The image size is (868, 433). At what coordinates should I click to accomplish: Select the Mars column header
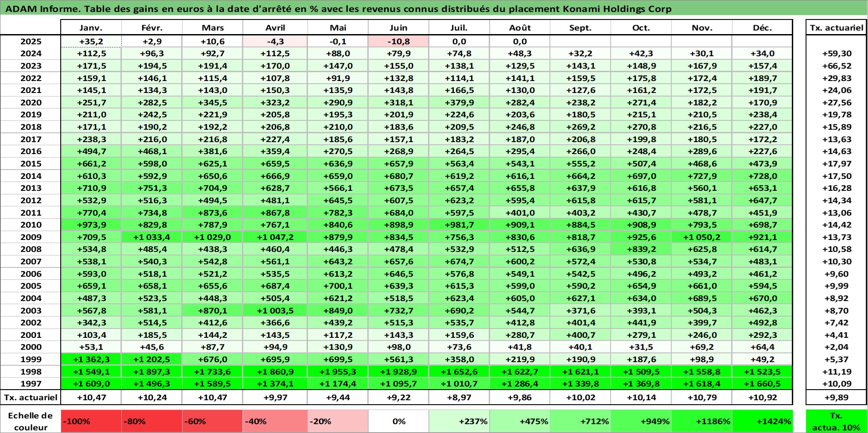pyautogui.click(x=213, y=27)
